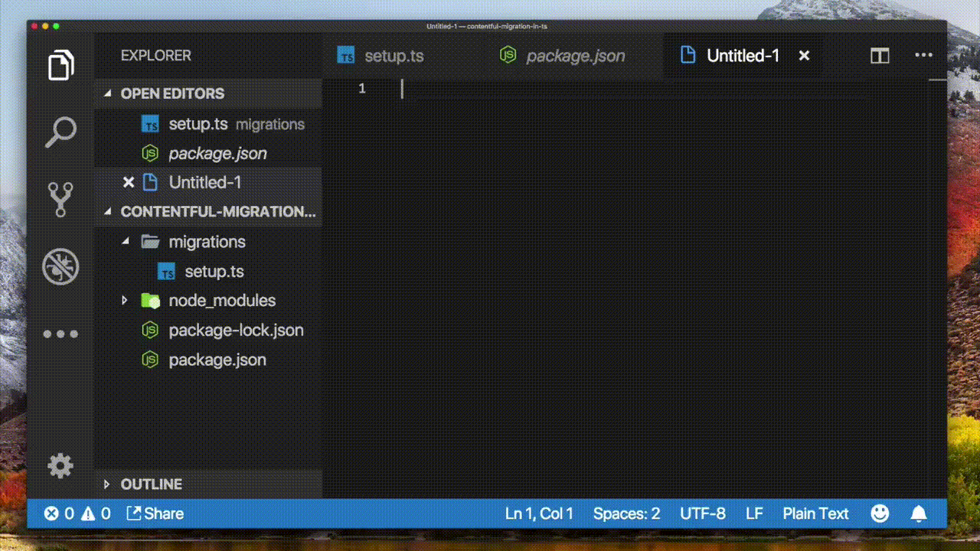Viewport: 980px width, 551px height.
Task: Close Untitled-1 in Open Editors list
Action: click(x=129, y=182)
